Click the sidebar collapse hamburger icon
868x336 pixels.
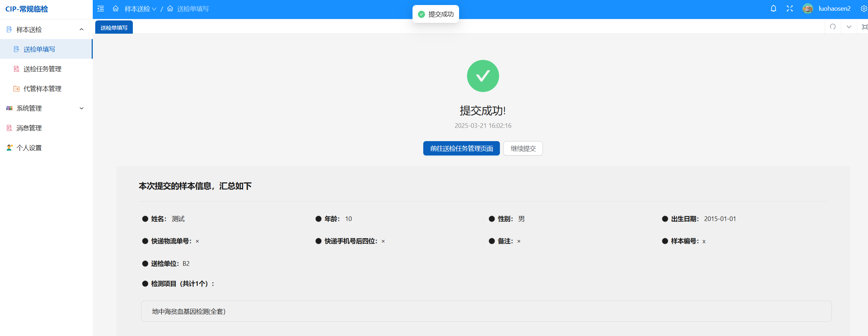coord(101,9)
